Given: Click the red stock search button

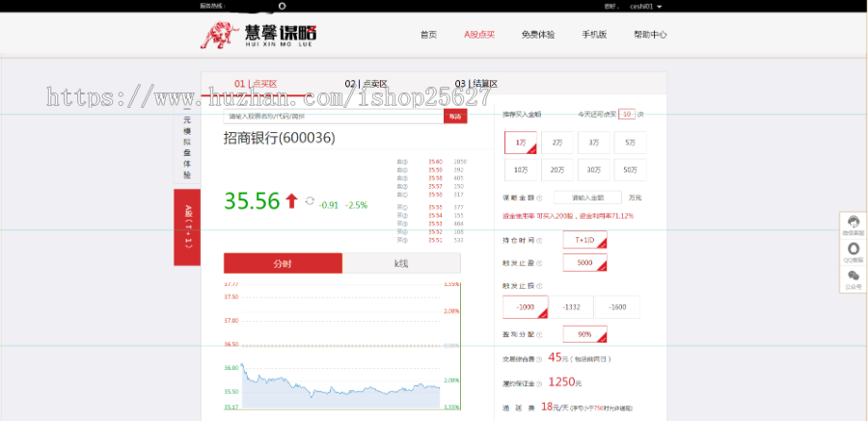Looking at the screenshot, I should [x=455, y=117].
